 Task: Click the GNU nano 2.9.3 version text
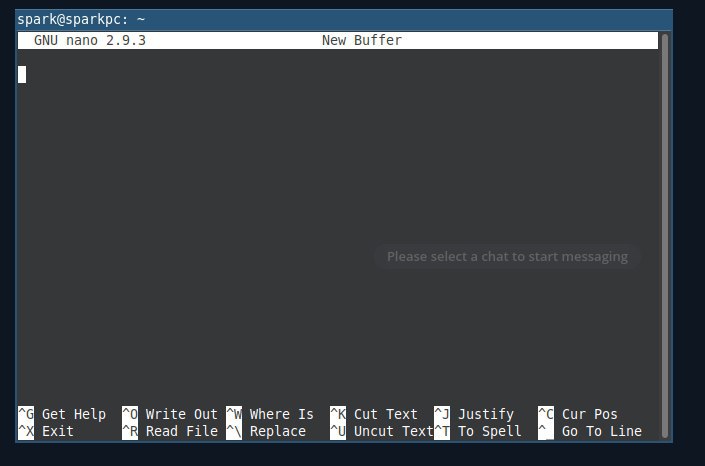[90, 40]
